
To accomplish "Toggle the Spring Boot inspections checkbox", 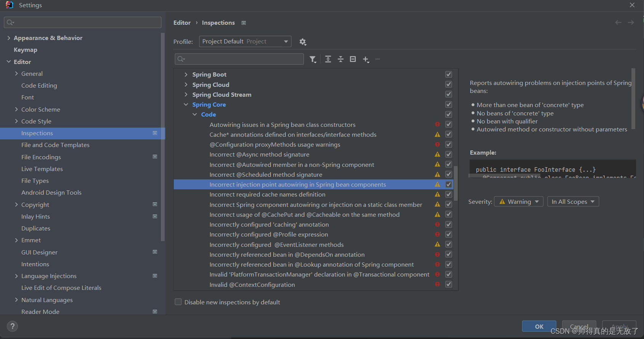I will pyautogui.click(x=449, y=74).
